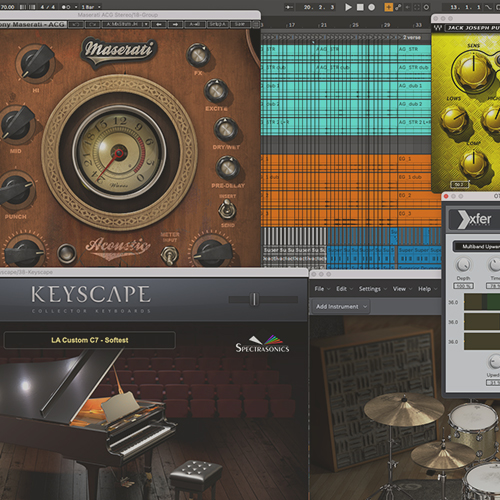Open the View menu in Superior Drummer window

click(402, 289)
